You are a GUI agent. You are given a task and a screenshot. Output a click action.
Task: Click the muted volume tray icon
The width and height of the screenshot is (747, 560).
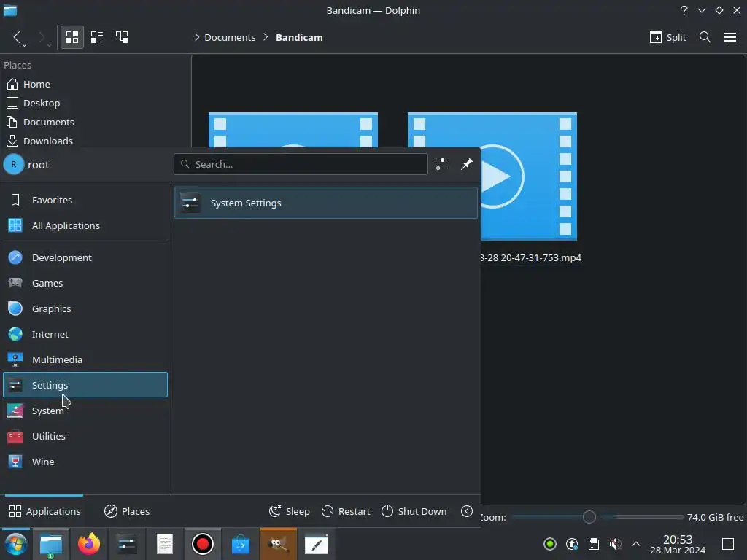[x=616, y=544]
